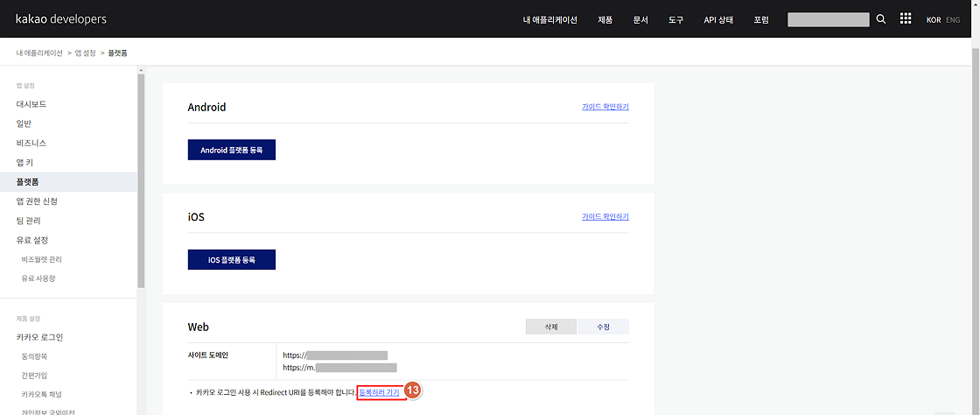This screenshot has height=415, width=980.
Task: Click the iOS 플랫폼 등록 button
Action: (231, 259)
